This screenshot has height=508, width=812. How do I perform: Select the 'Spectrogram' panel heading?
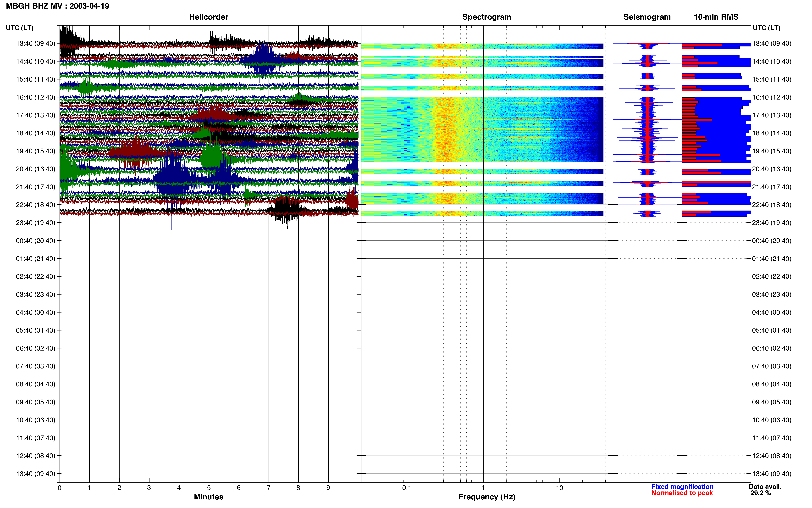(487, 17)
